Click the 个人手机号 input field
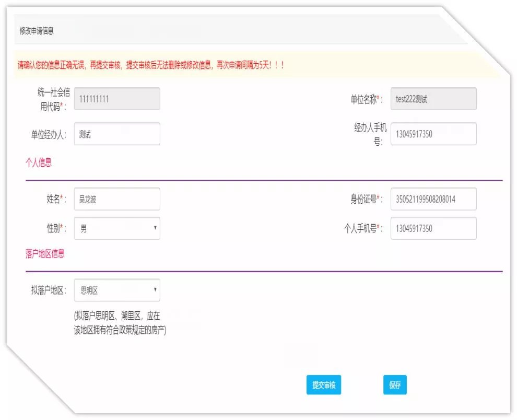Image resolution: width=517 pixels, height=420 pixels. tap(433, 228)
